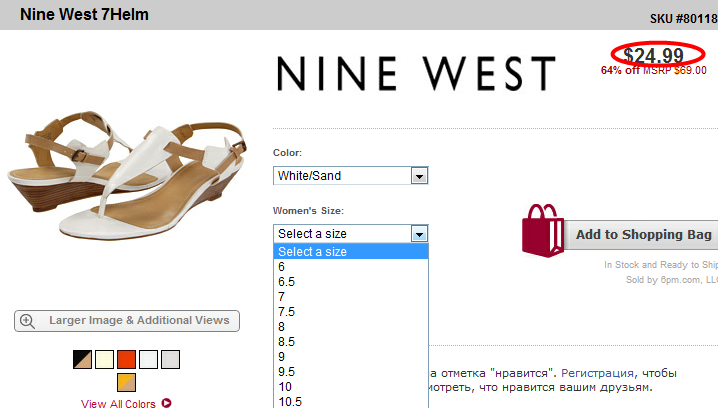This screenshot has width=718, height=408.
Task: Select size 9 from the list
Action: click(351, 357)
